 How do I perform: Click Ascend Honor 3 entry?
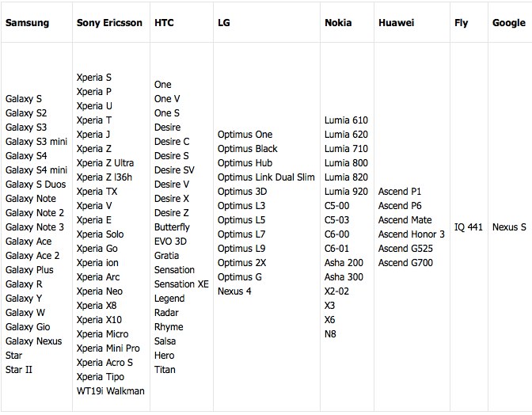tap(412, 234)
